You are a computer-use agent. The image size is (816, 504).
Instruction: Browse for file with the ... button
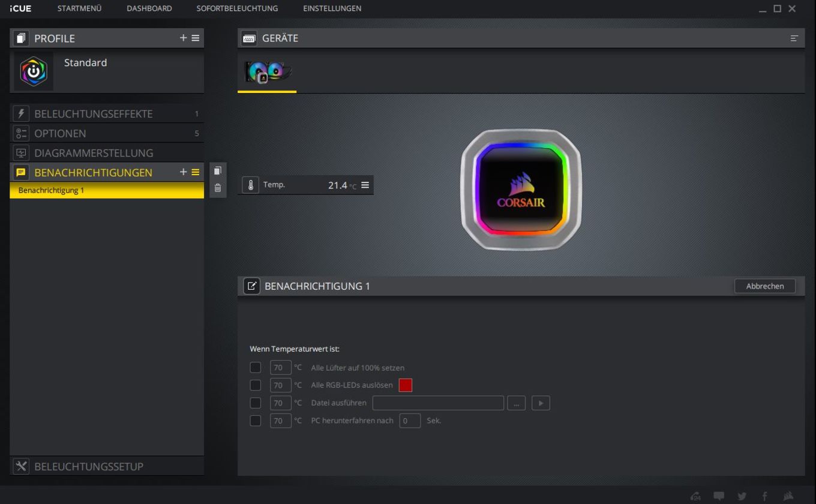tap(516, 403)
